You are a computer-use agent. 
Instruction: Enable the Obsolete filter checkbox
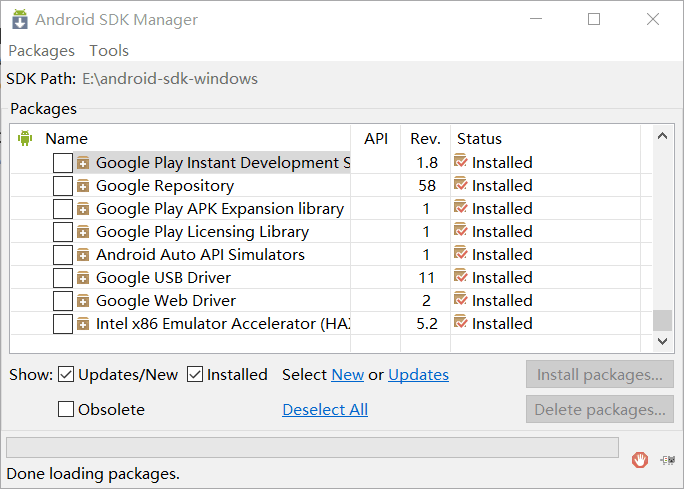click(66, 409)
